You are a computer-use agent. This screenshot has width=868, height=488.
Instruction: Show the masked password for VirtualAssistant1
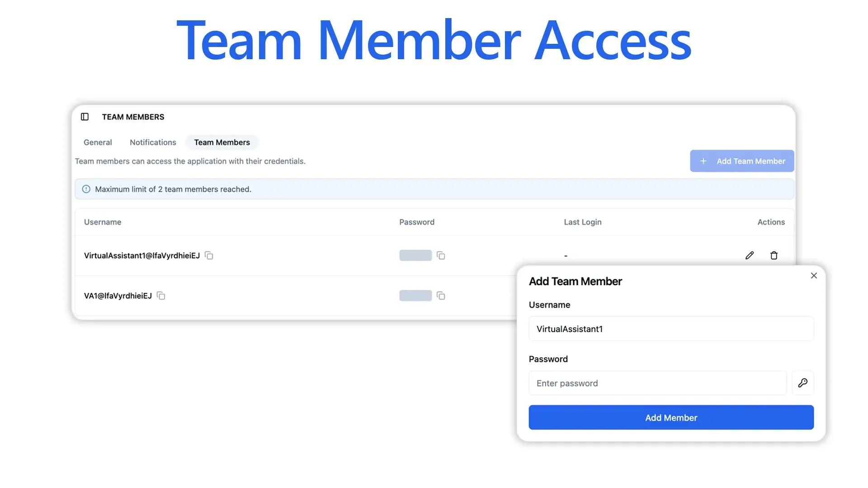(415, 255)
